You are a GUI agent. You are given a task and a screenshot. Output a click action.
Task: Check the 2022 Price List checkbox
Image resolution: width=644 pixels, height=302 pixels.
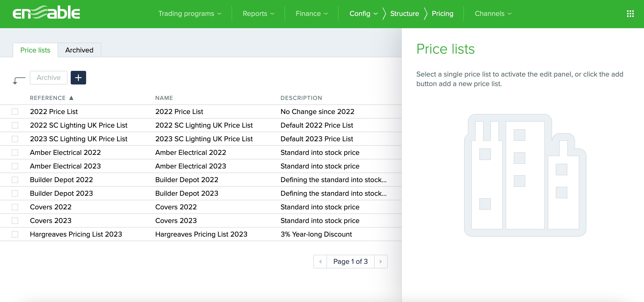click(x=15, y=112)
